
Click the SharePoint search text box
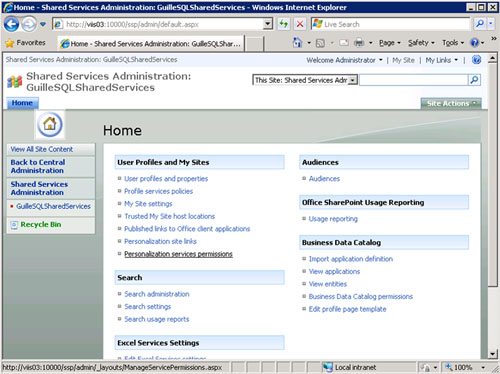coord(413,80)
